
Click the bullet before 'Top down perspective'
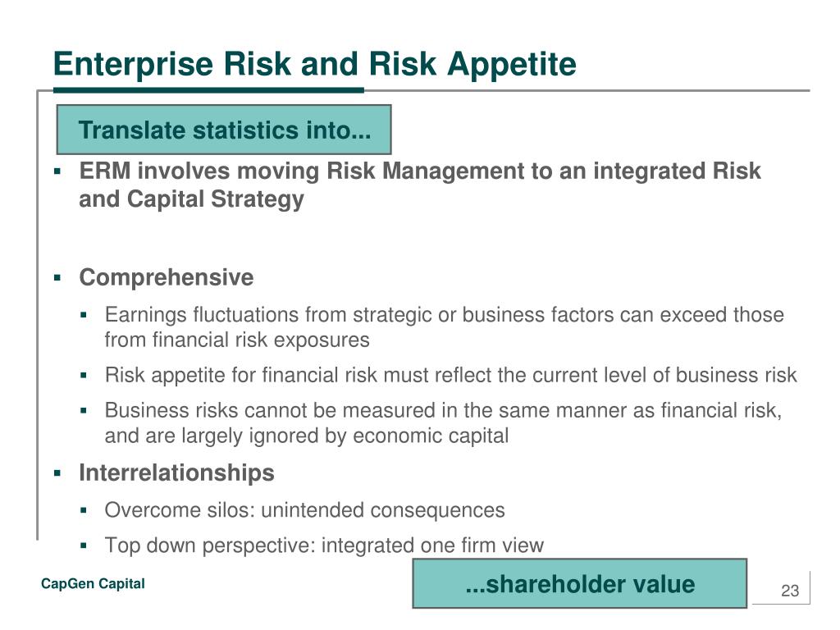click(x=83, y=546)
